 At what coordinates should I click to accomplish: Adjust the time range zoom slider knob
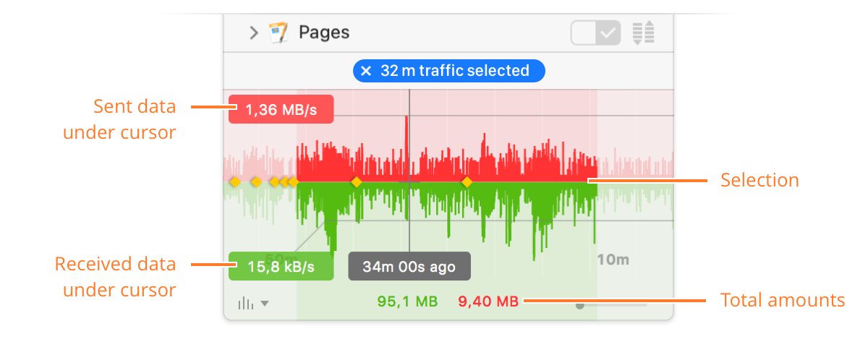pyautogui.click(x=580, y=306)
